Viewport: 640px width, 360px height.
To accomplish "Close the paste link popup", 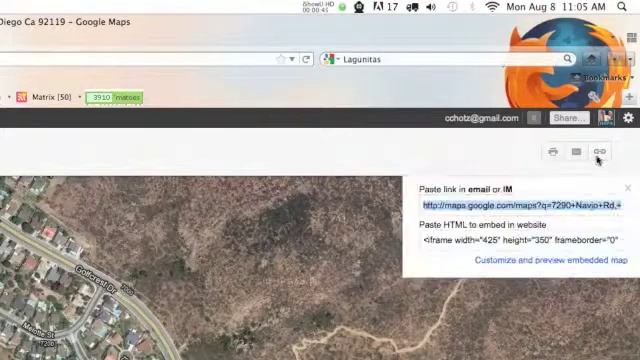I will (628, 188).
